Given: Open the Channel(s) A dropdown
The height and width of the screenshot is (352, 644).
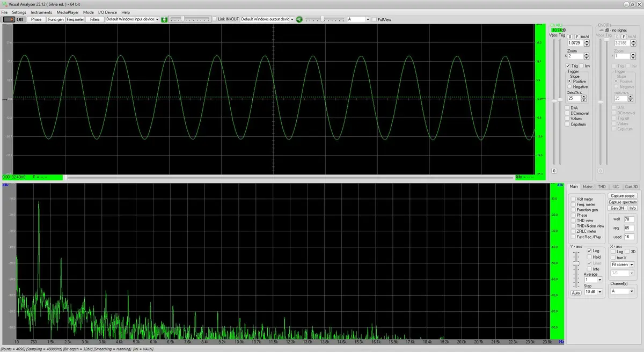Looking at the screenshot, I should point(632,291).
